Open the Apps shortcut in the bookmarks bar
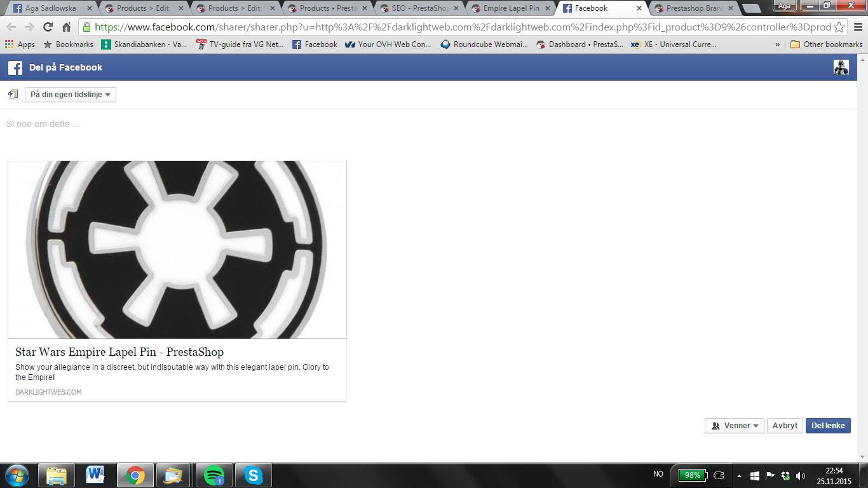The image size is (868, 488). tap(20, 44)
